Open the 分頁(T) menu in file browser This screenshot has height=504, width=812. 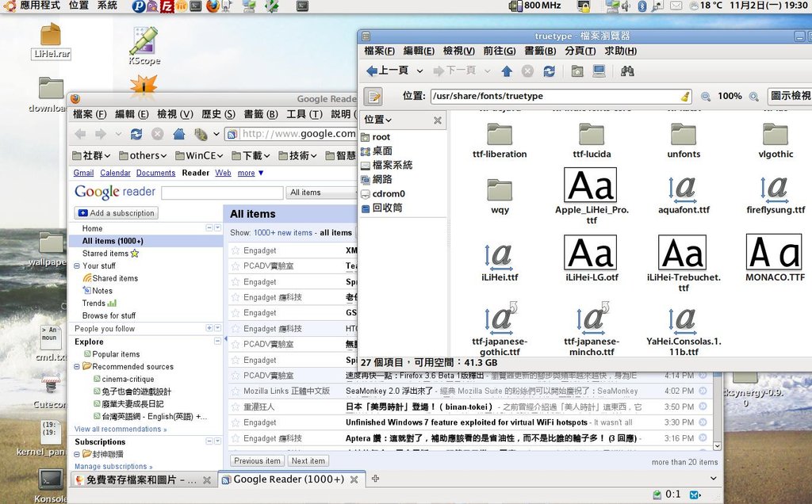coord(580,51)
